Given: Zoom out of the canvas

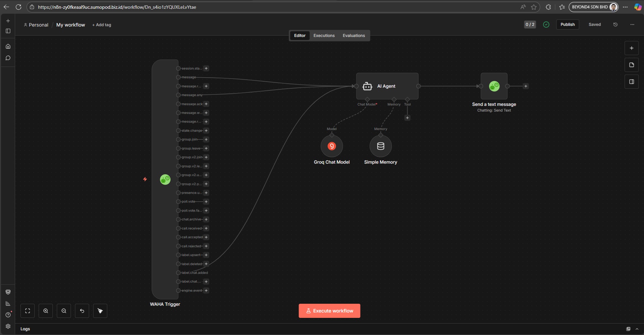Looking at the screenshot, I should coord(64,311).
